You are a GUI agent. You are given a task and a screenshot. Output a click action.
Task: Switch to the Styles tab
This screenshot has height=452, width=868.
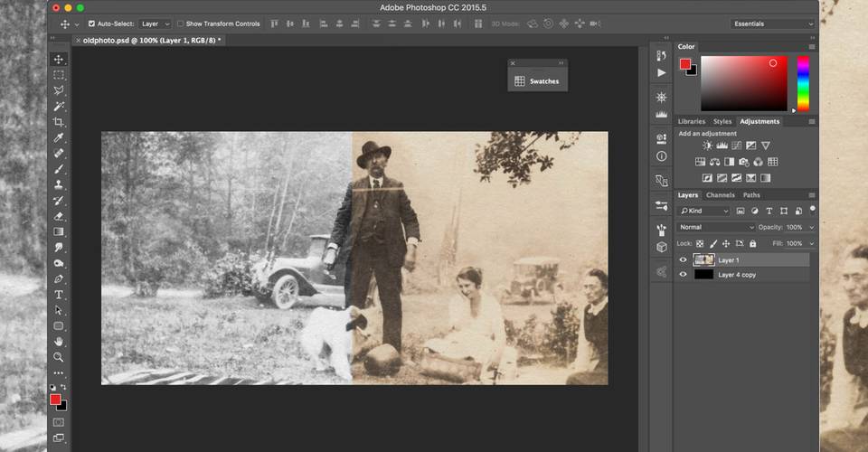722,121
